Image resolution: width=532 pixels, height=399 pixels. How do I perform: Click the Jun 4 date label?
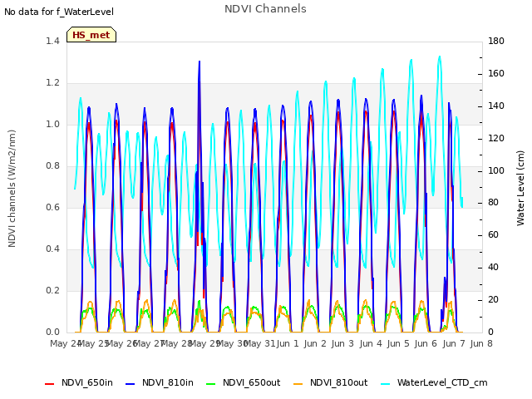click(371, 343)
